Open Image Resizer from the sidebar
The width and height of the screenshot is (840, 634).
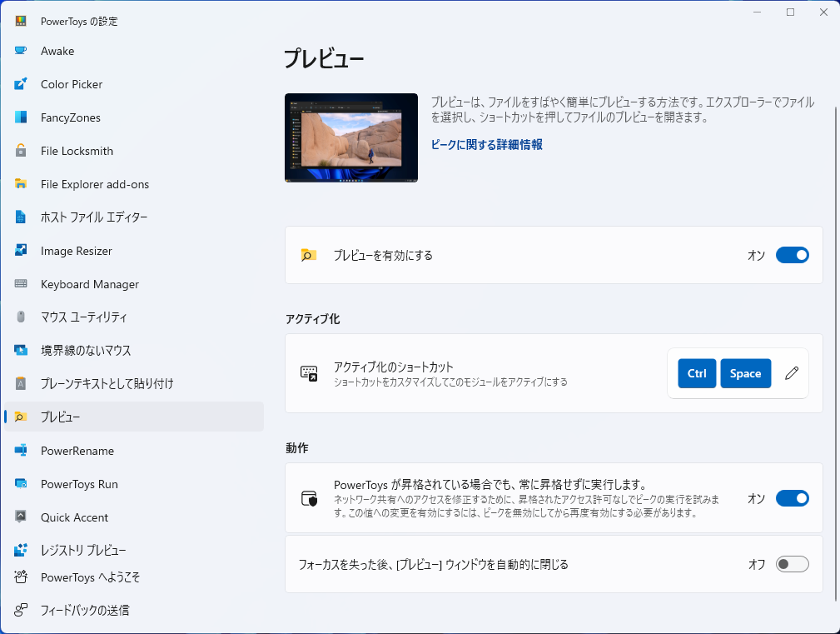pos(23,251)
